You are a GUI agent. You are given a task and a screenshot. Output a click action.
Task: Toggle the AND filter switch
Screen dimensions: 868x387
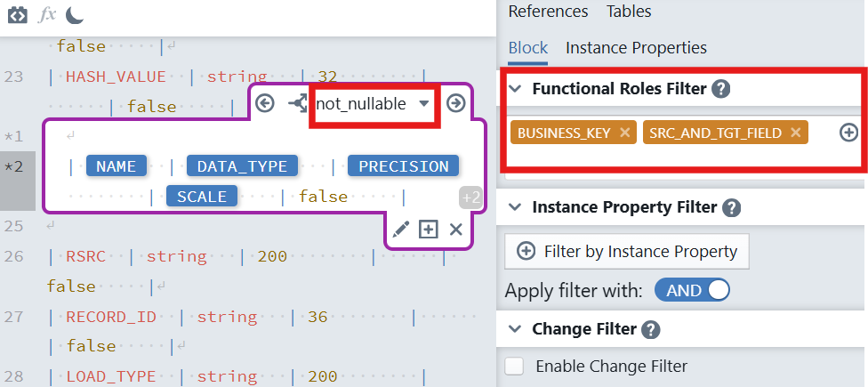click(x=692, y=290)
